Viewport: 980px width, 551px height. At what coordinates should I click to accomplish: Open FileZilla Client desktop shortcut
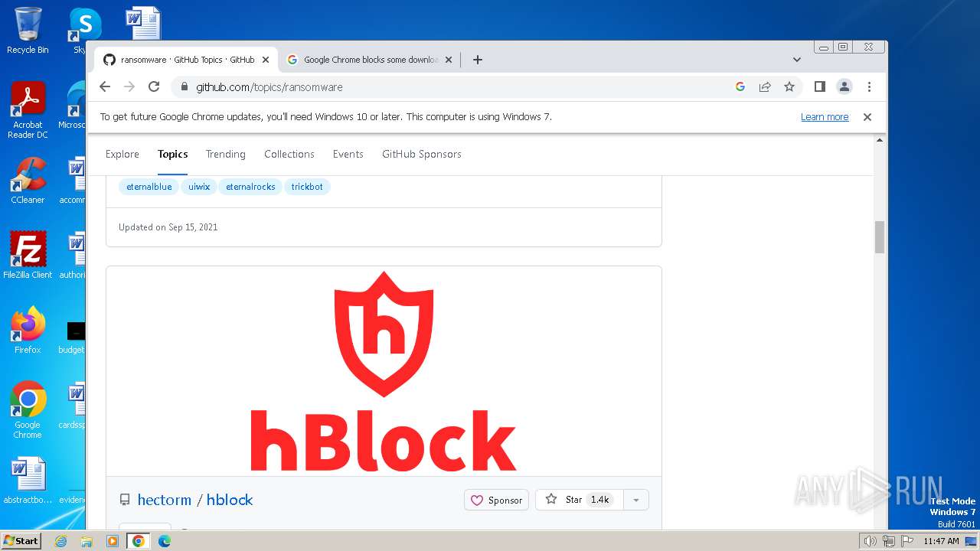point(28,256)
